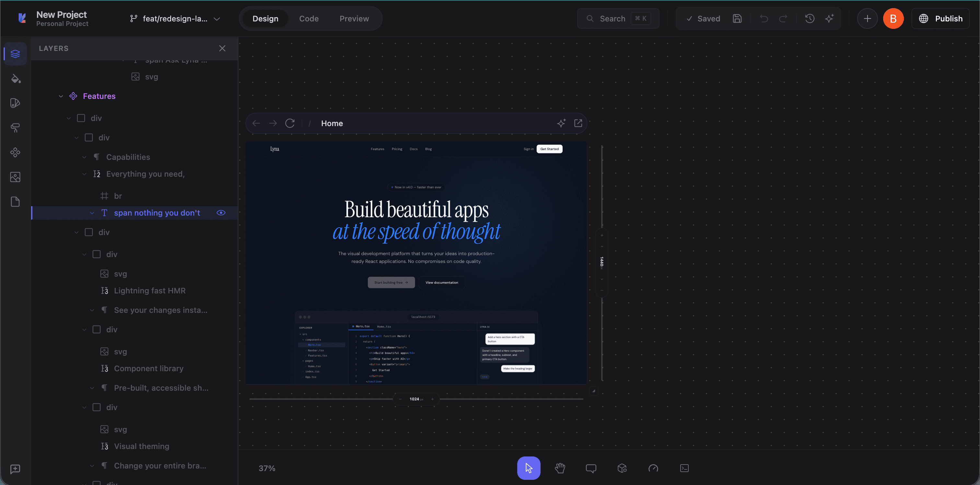The image size is (980, 485).
Task: Redo the last change
Action: point(783,18)
